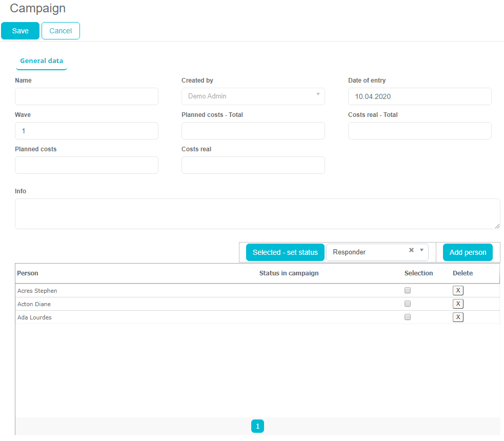This screenshot has height=441, width=504.
Task: Switch to General data tab
Action: (42, 61)
